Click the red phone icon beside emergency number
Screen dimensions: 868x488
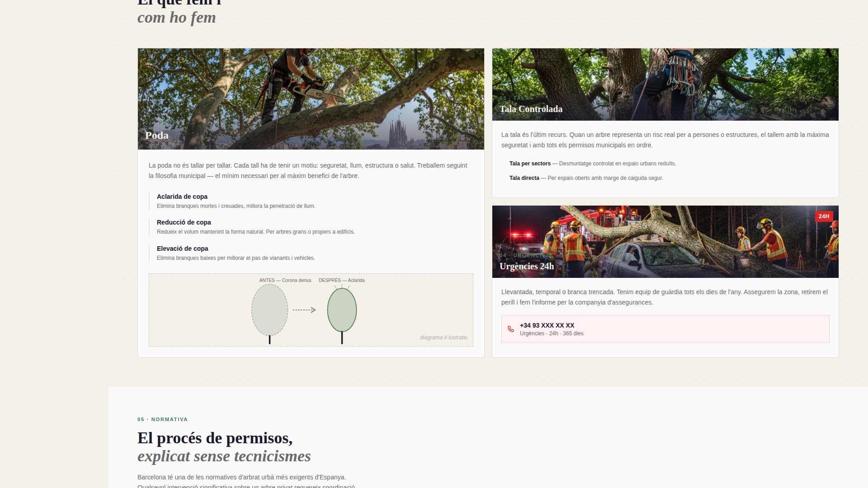[x=511, y=329]
